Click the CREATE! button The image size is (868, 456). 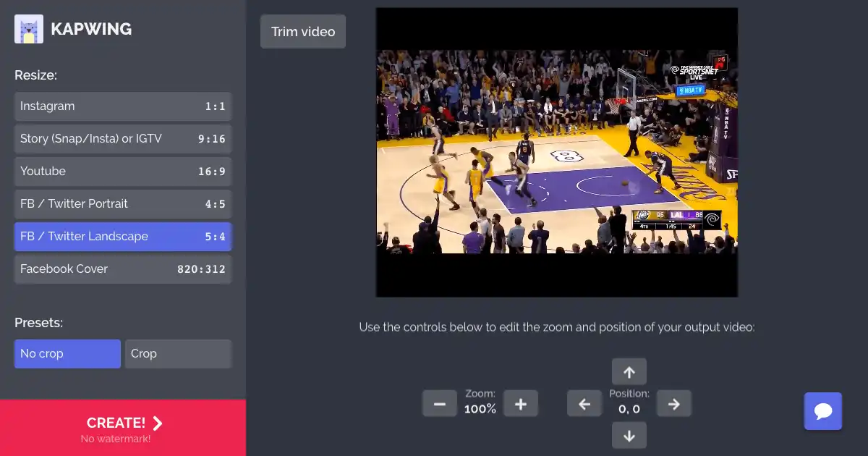click(117, 423)
